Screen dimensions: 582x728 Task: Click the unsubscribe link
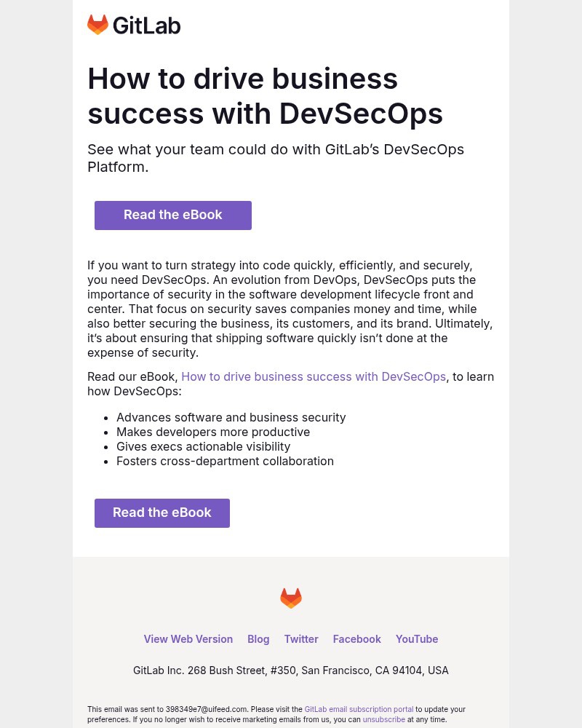click(383, 719)
